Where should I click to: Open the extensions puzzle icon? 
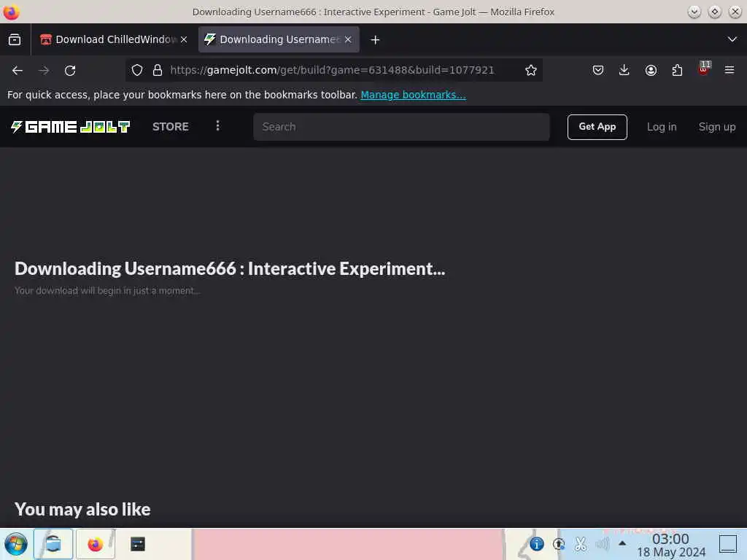coord(677,71)
